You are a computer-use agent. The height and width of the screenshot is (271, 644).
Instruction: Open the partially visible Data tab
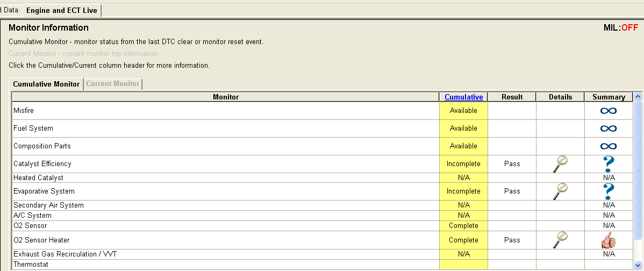pos(10,10)
